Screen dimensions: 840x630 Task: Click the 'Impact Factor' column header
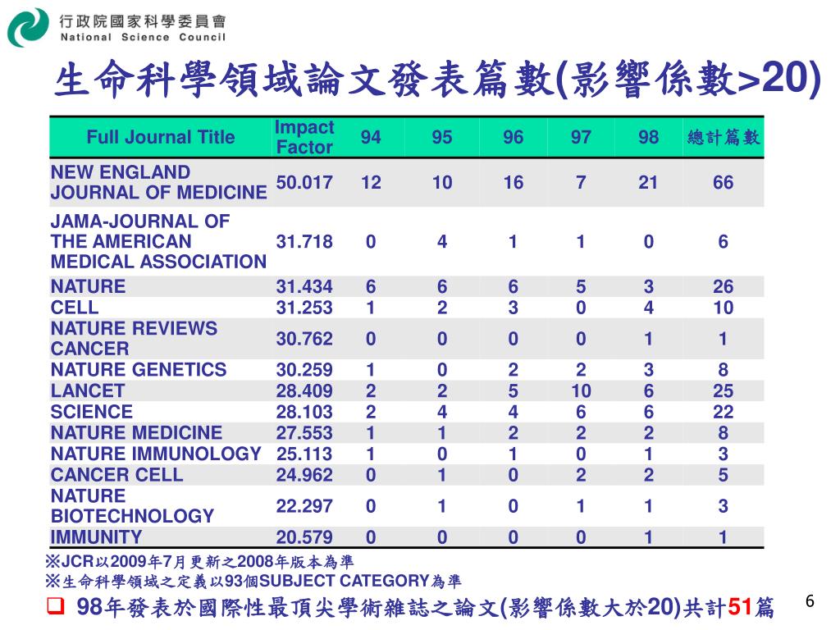coord(304,137)
